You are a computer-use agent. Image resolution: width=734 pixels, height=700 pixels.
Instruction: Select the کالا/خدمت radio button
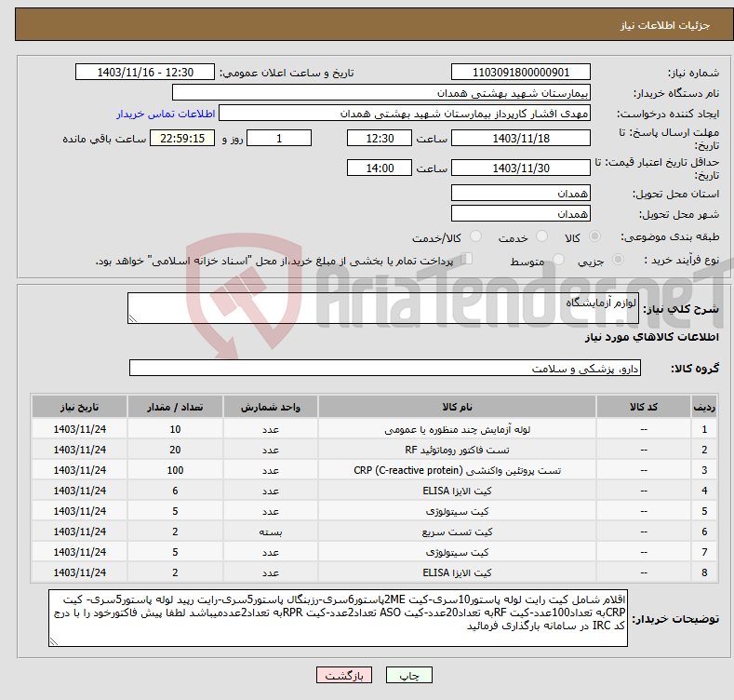475,236
